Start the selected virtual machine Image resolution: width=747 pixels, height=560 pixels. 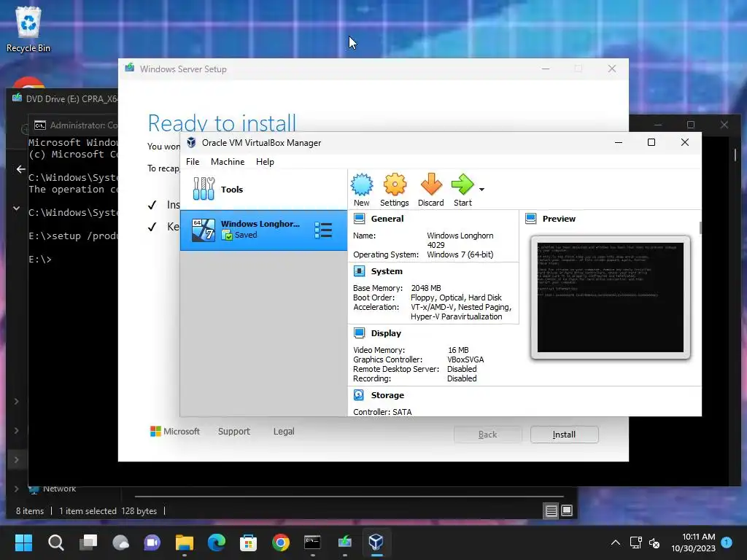click(x=462, y=190)
